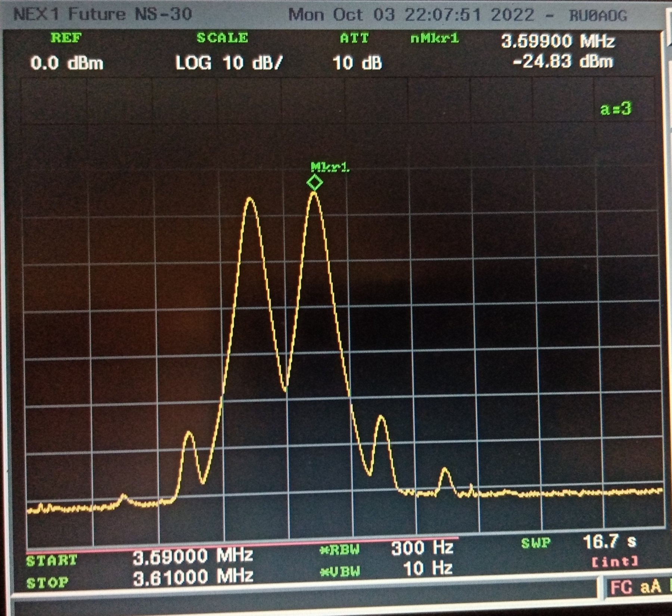Click the NEX1 Future NS-30 title text
672x616 pixels.
coord(103,14)
